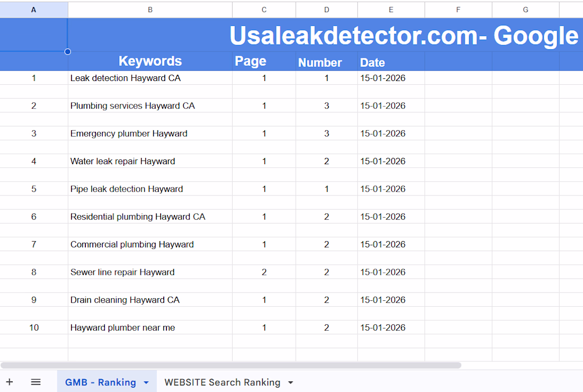Select column C header
The width and height of the screenshot is (583, 392).
pos(264,10)
